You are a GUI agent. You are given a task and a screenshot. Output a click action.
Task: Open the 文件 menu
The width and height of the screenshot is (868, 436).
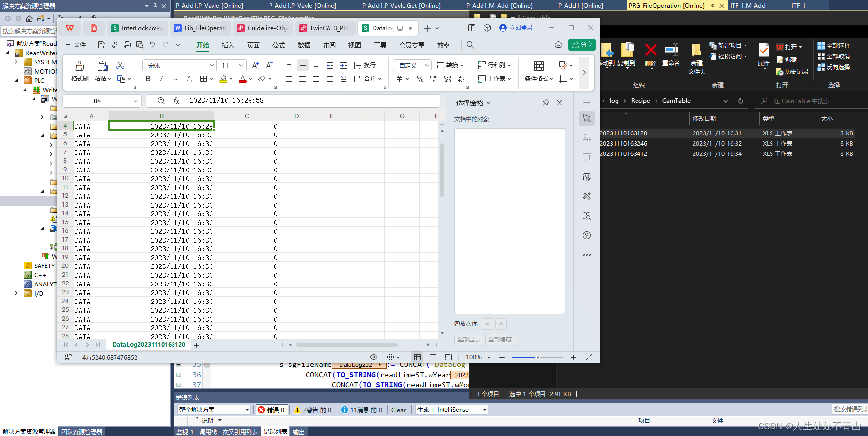pos(76,45)
